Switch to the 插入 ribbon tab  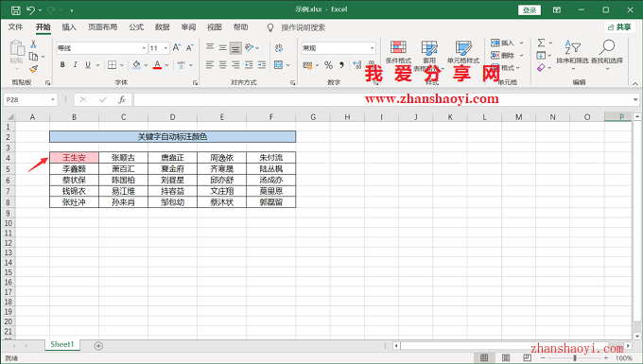click(x=69, y=27)
